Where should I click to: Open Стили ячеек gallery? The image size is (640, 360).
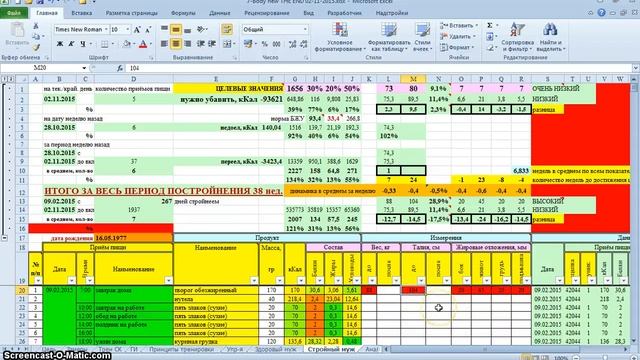tap(422, 37)
